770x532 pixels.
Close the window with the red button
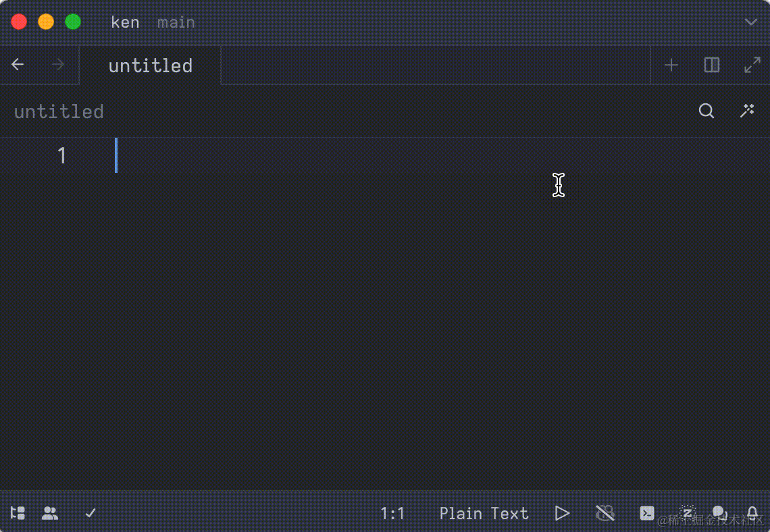click(19, 22)
